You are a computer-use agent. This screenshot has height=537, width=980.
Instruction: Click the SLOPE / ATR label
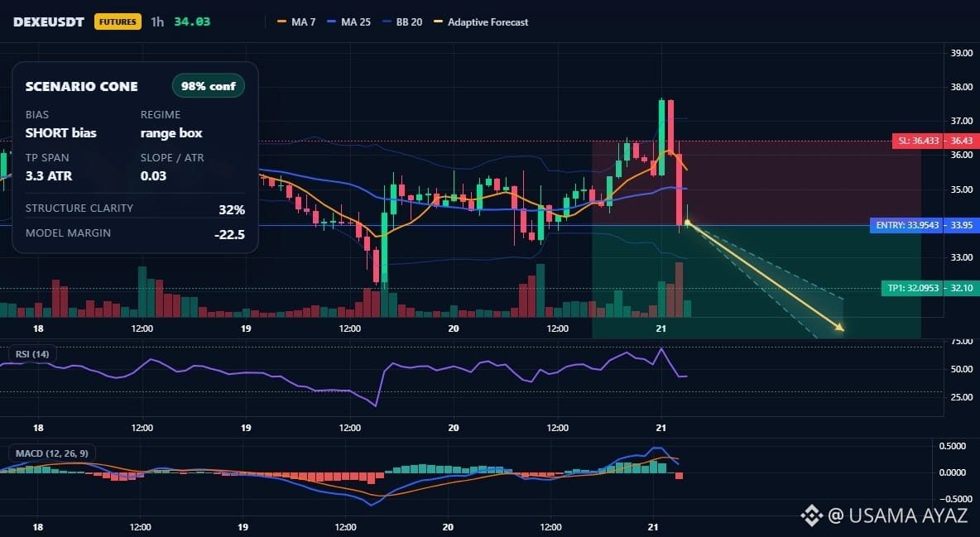click(172, 157)
